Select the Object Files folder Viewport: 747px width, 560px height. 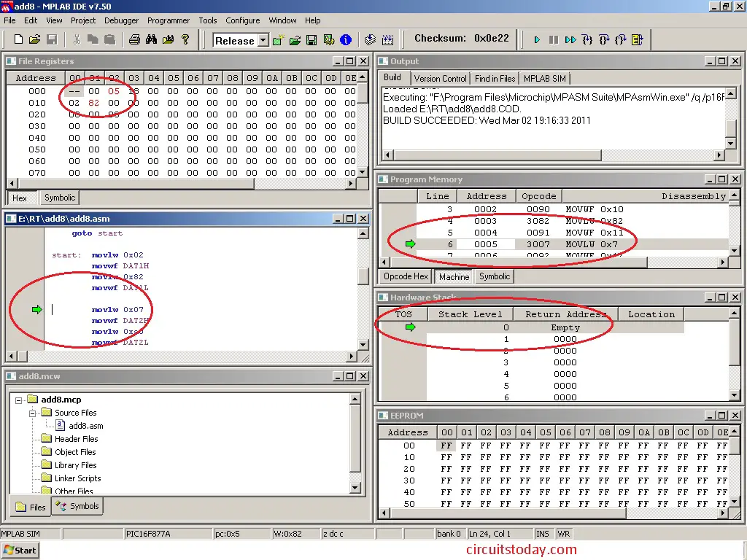(x=75, y=452)
